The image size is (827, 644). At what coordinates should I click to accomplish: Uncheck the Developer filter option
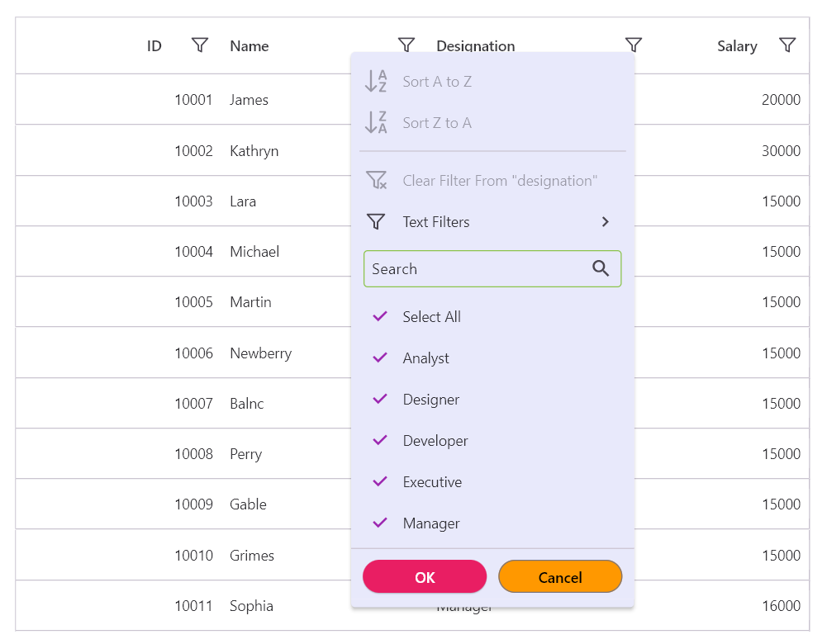point(380,441)
